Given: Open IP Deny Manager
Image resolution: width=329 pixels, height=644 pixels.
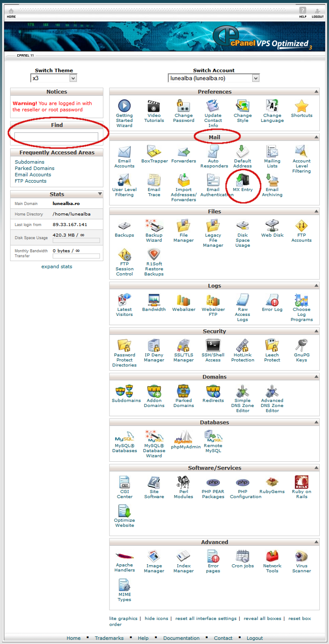Looking at the screenshot, I should point(154,351).
